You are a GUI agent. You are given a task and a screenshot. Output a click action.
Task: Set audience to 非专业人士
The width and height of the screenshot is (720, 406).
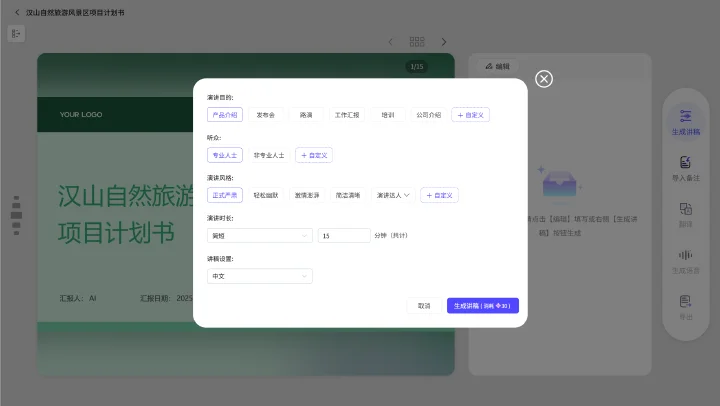(269, 155)
